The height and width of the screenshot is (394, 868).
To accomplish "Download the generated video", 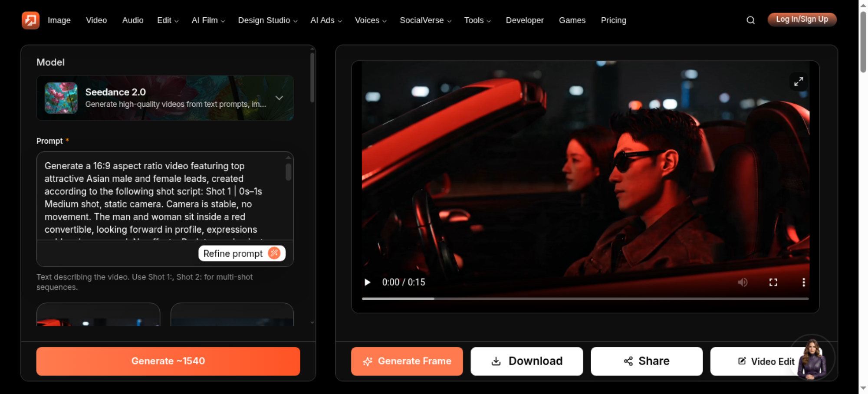I will click(x=527, y=361).
